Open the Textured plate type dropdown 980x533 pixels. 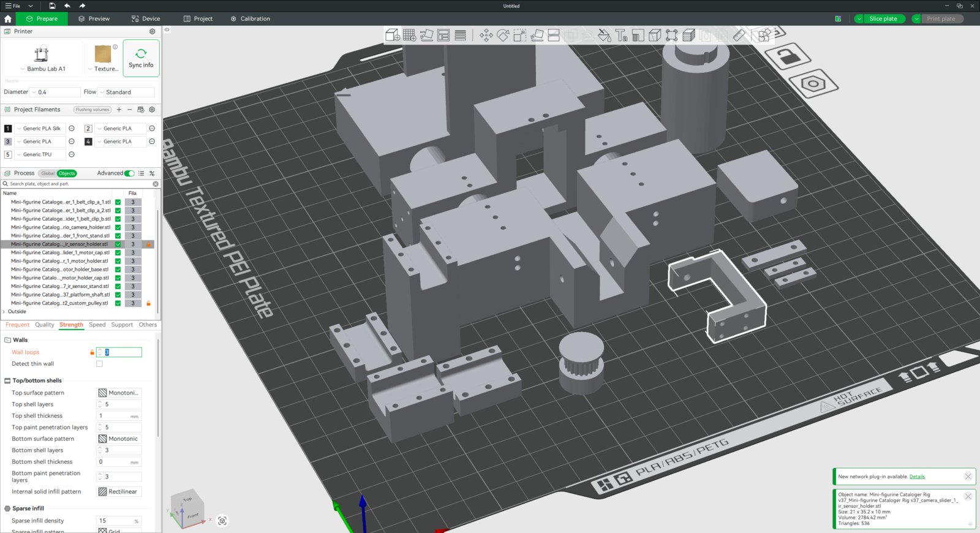click(103, 58)
